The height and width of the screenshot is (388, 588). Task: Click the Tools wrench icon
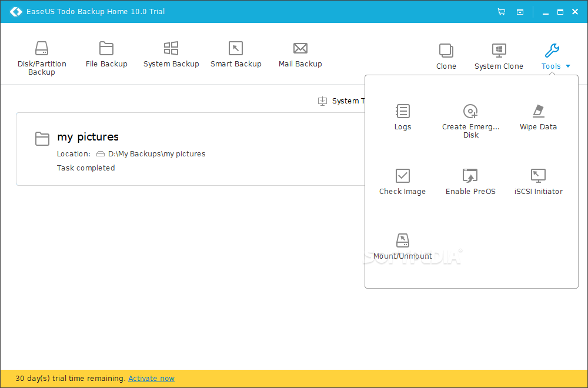[552, 50]
